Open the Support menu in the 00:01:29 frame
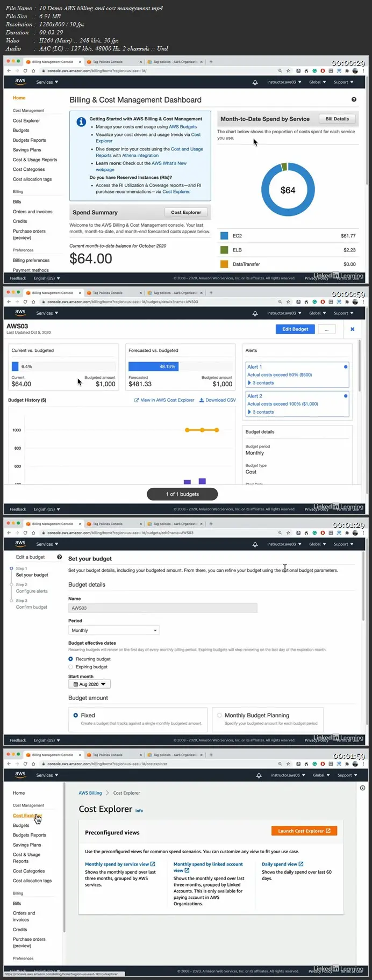This screenshot has width=372, height=980. [x=344, y=544]
